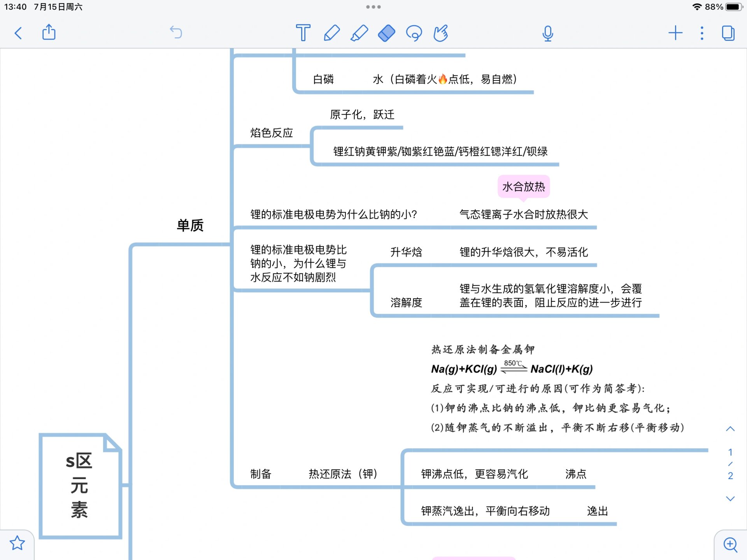
Task: Click page number 1 indicator
Action: point(730,452)
